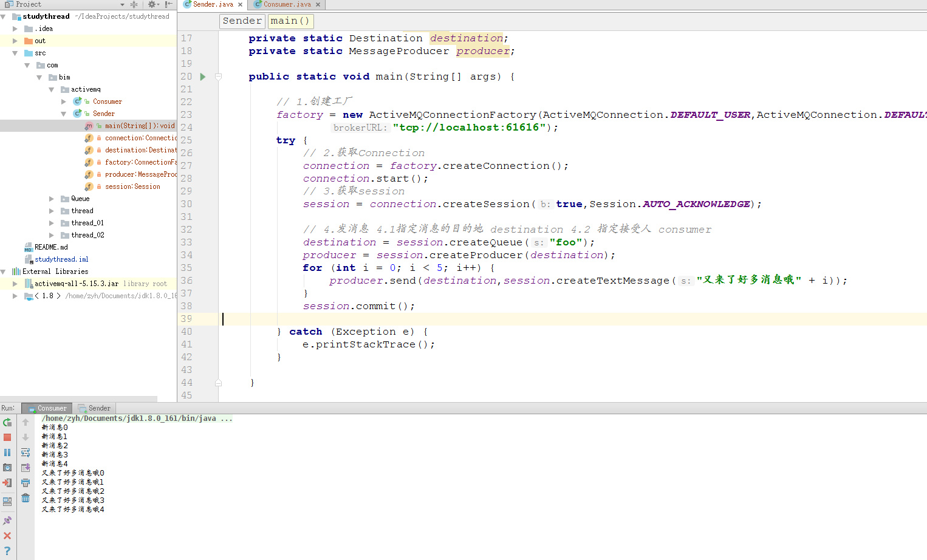The width and height of the screenshot is (927, 560).
Task: Fold the main method at line 20
Action: click(x=218, y=77)
